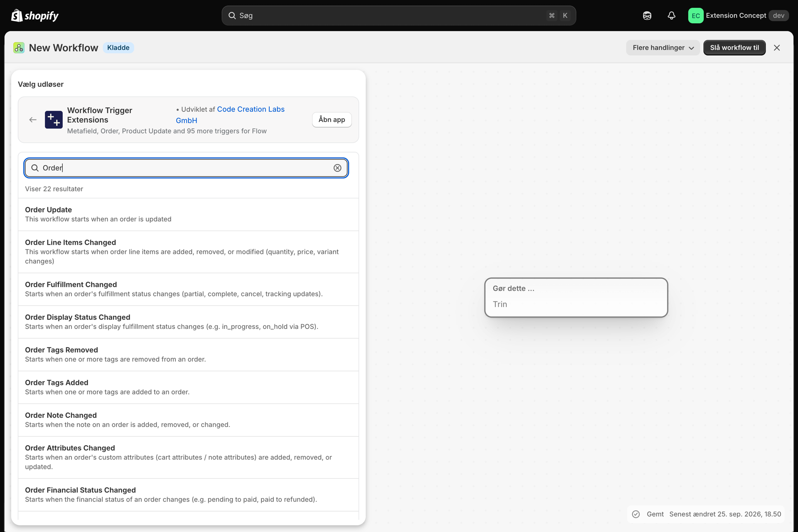798x532 pixels.
Task: Open the Sidekick assistant icon
Action: coord(647,15)
